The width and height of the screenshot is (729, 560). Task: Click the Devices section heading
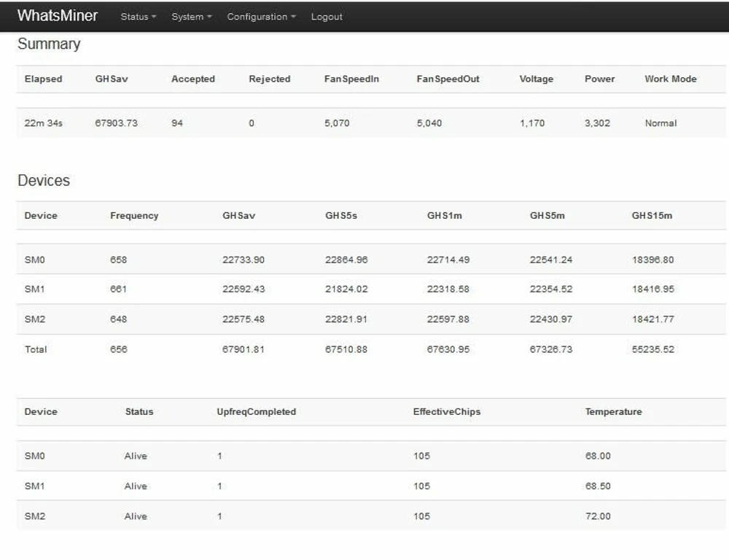coord(44,180)
